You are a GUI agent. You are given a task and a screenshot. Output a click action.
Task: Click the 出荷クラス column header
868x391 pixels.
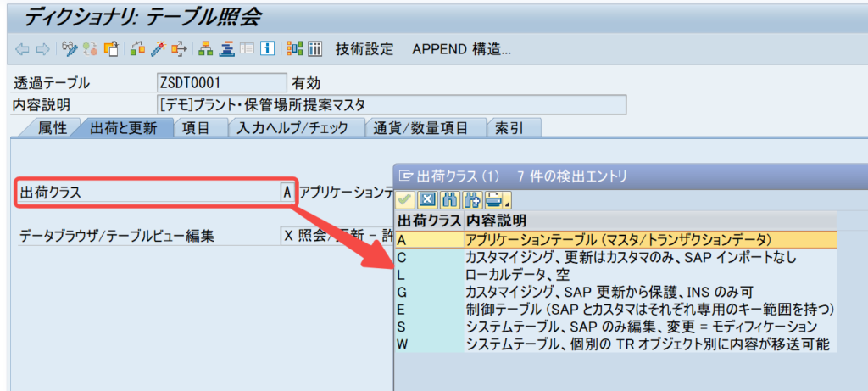click(430, 221)
